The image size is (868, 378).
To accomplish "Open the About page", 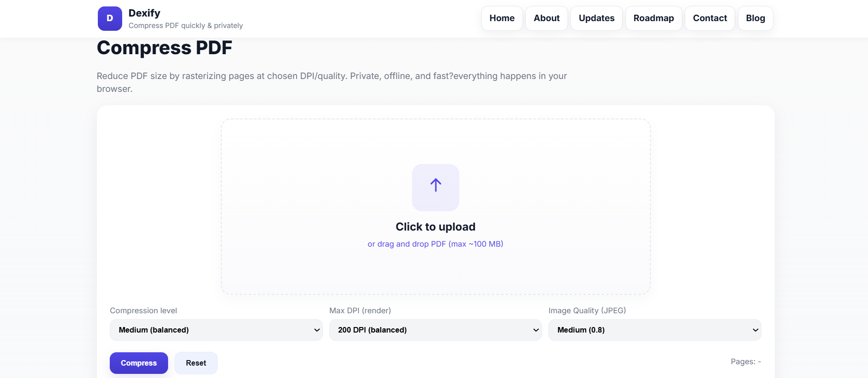I will [546, 18].
